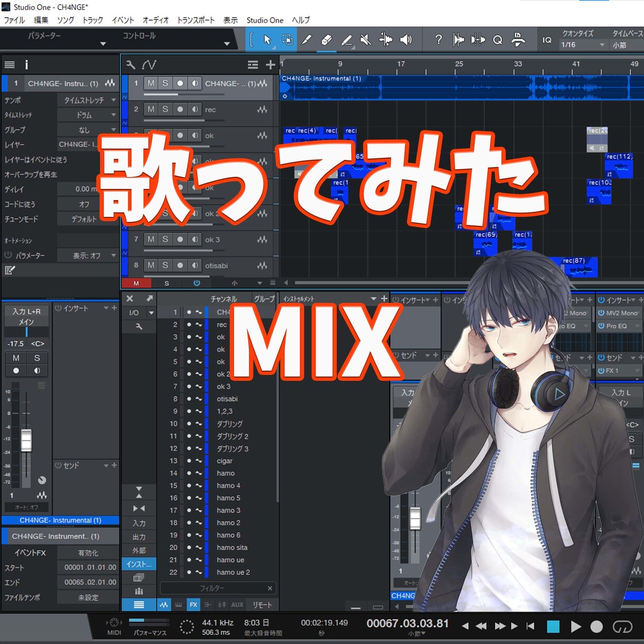The height and width of the screenshot is (644, 644).
Task: Toggle MV2 Mono insert power button
Action: pyautogui.click(x=601, y=313)
